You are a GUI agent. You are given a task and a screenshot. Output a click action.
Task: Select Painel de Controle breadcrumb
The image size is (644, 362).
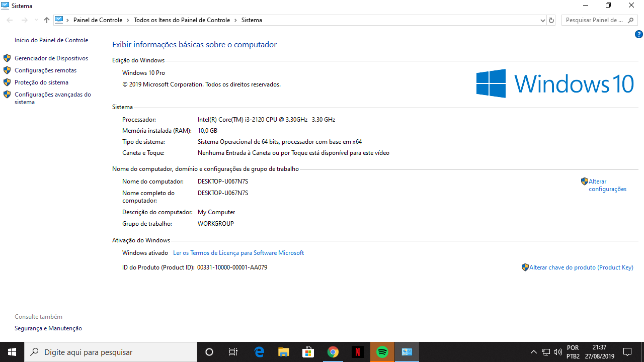pos(98,20)
